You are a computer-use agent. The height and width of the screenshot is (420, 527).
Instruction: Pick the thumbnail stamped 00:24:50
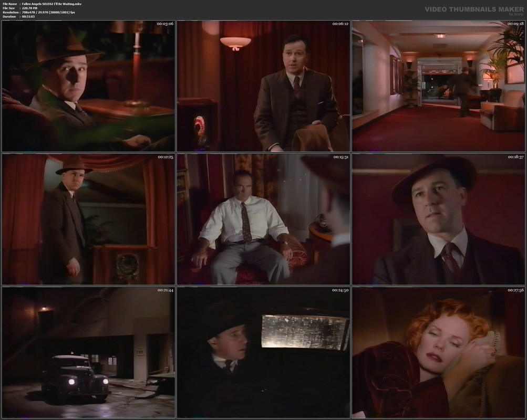coord(264,352)
